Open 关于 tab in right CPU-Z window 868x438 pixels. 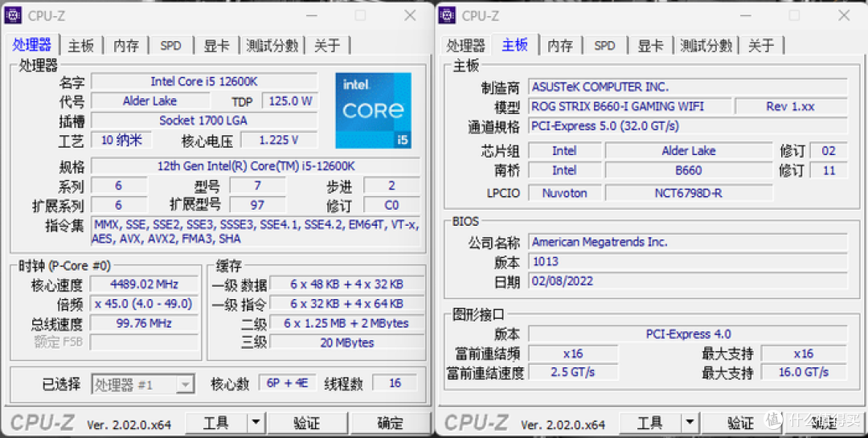pyautogui.click(x=761, y=45)
